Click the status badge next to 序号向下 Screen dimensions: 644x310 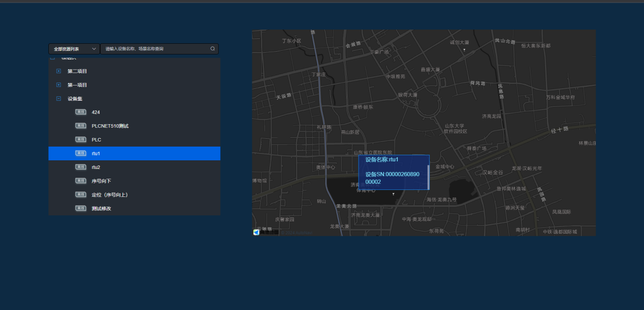point(80,181)
